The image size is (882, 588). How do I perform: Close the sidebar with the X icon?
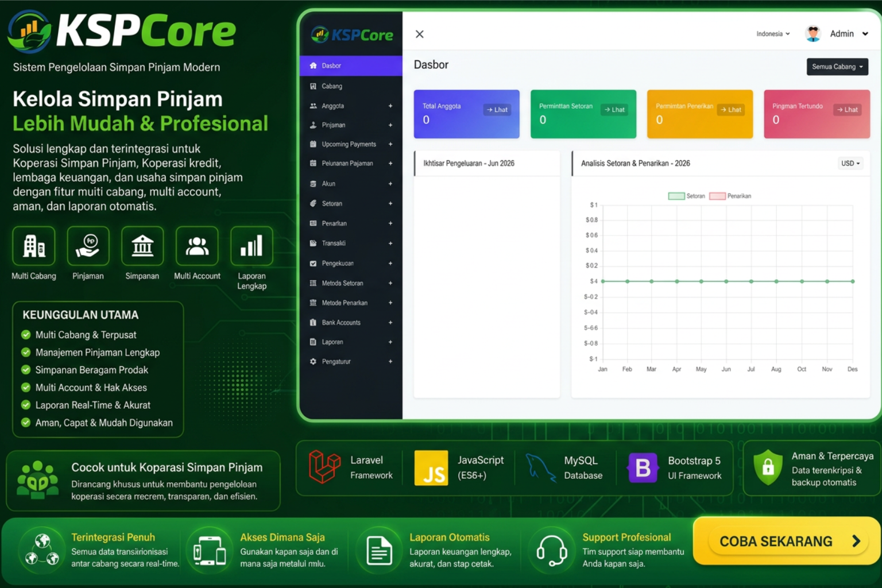pos(420,34)
